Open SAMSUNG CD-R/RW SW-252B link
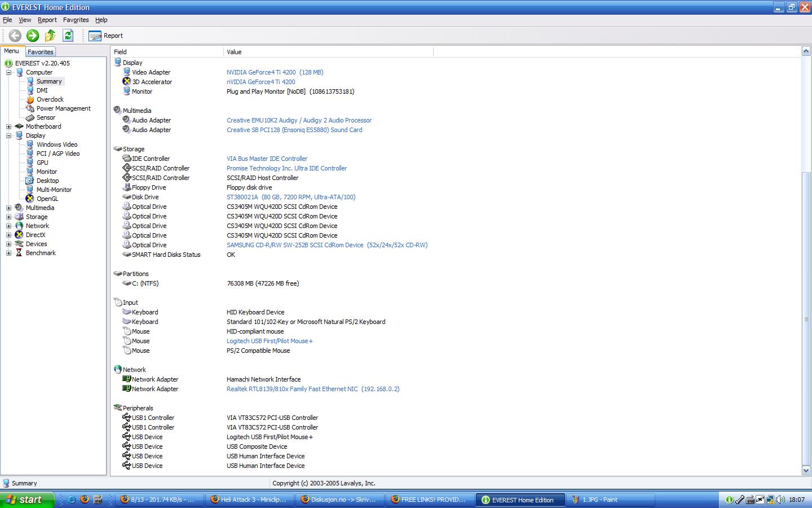812x508 pixels. pyautogui.click(x=327, y=245)
